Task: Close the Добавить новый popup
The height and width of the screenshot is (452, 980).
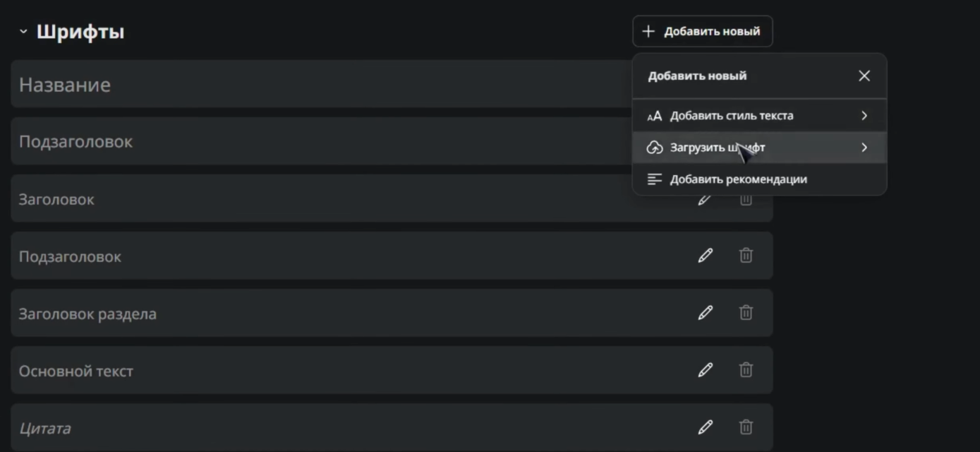Action: coord(864,76)
